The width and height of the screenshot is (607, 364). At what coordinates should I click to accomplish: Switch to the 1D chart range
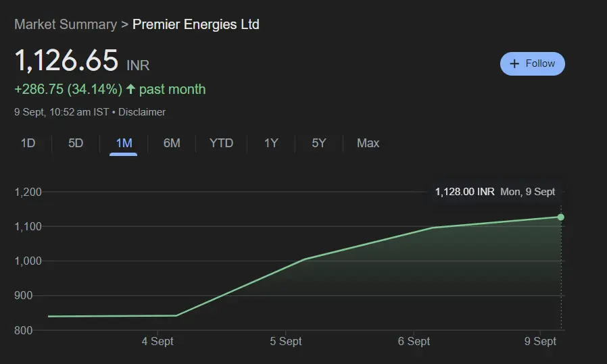click(28, 143)
